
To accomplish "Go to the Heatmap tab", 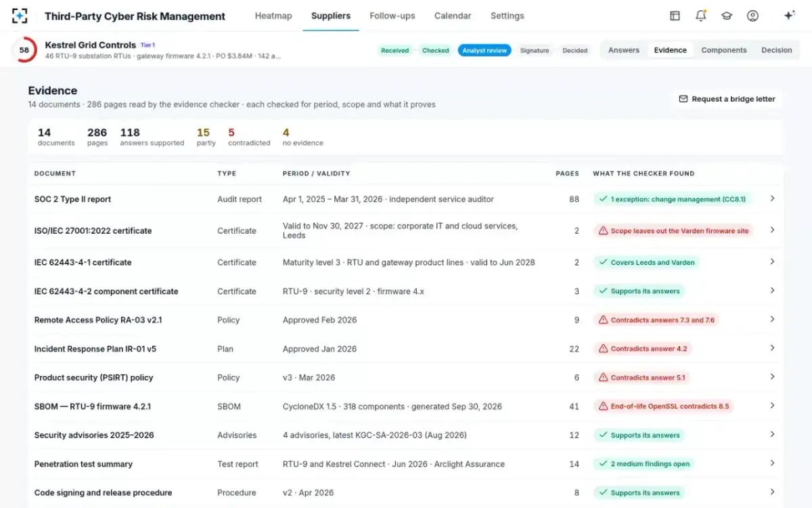I will click(x=273, y=16).
